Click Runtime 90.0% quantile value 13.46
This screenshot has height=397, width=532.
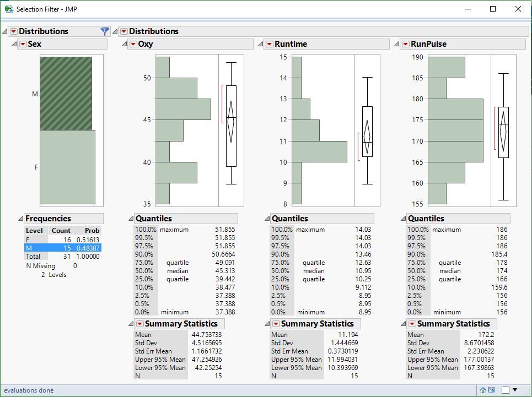pyautogui.click(x=363, y=254)
